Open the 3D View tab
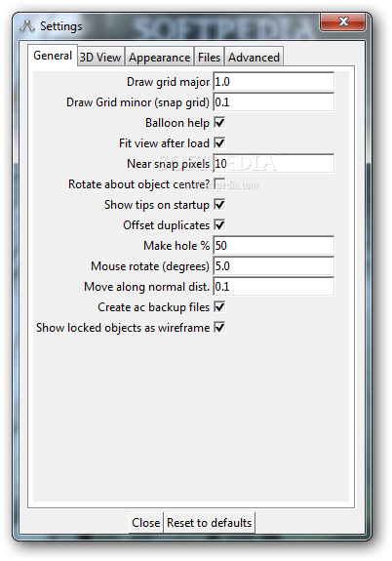Viewport: 392px width, 561px height. click(100, 58)
